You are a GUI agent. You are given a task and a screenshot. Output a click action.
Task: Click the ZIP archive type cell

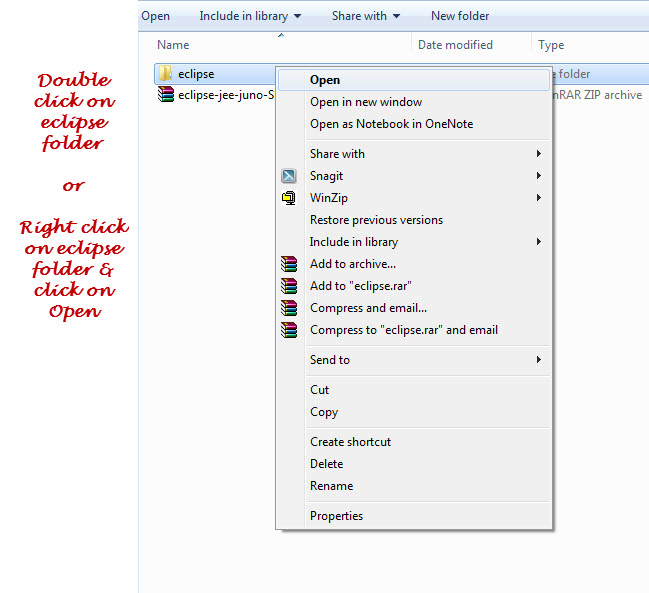coord(597,95)
